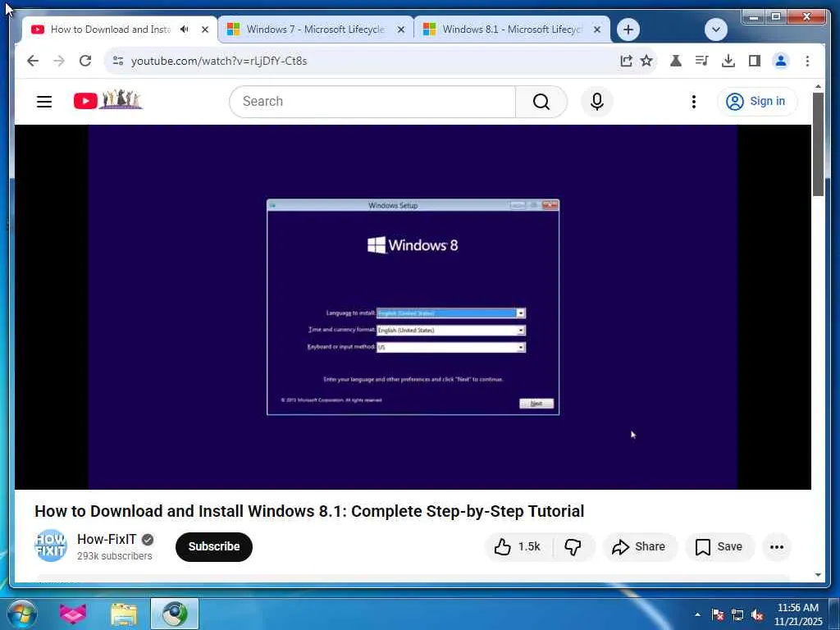
Task: Click the 293k subscribers text
Action: (115, 556)
